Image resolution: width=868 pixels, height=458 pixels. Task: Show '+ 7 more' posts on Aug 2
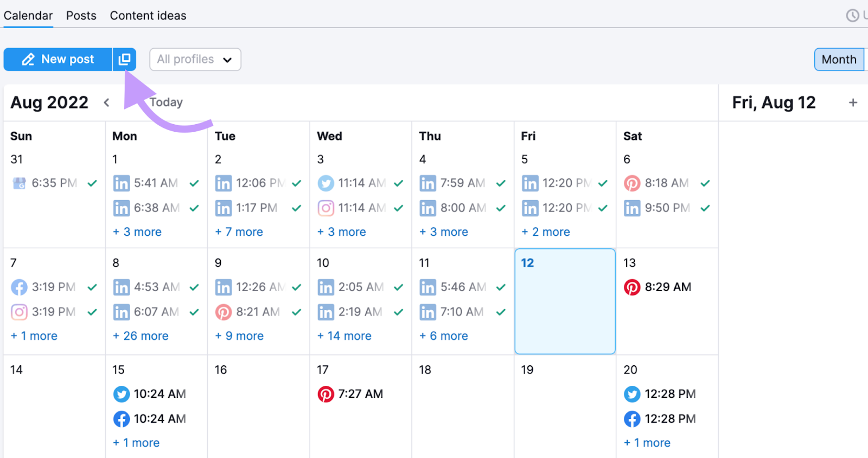239,232
